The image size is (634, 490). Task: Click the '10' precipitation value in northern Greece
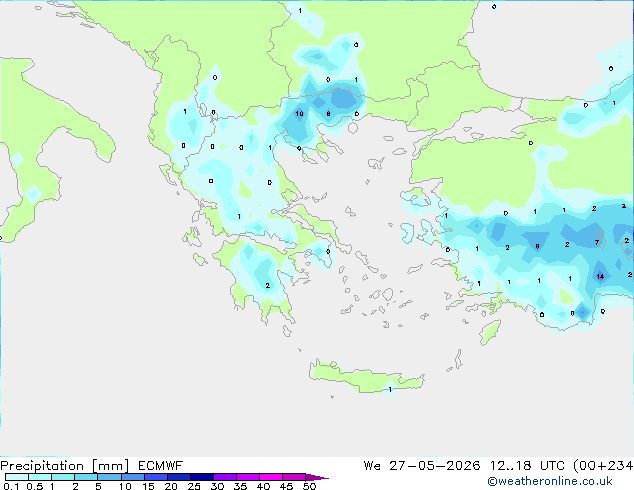tap(299, 114)
